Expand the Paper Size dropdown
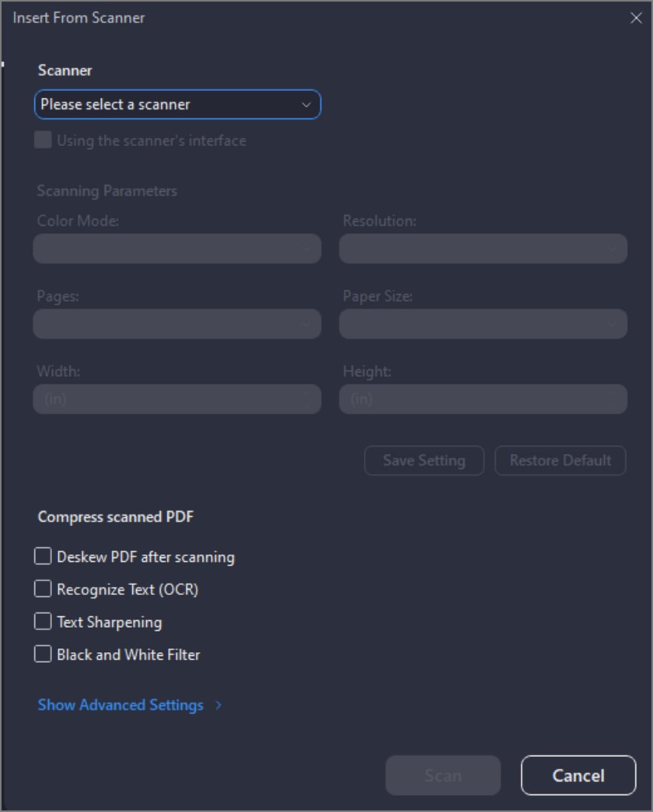Image resolution: width=653 pixels, height=812 pixels. (482, 324)
